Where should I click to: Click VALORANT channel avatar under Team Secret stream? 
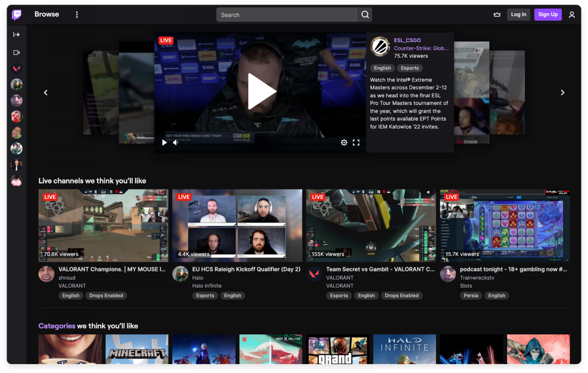314,274
